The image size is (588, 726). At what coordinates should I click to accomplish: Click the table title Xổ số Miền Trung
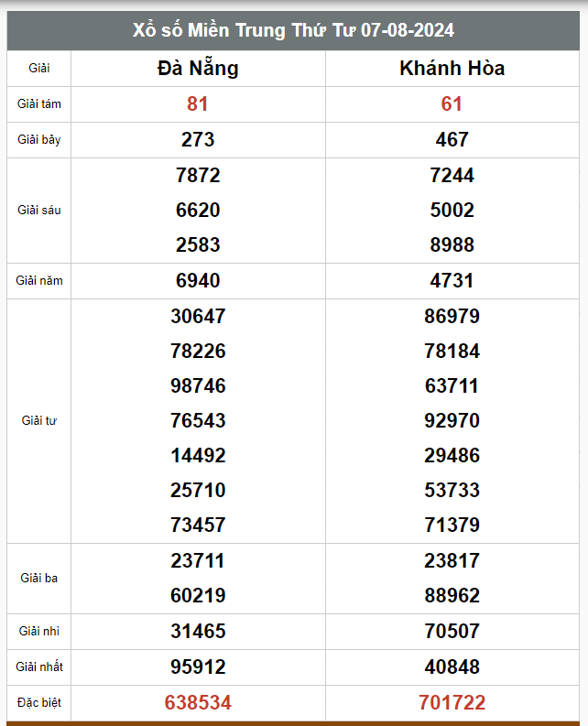(x=293, y=30)
